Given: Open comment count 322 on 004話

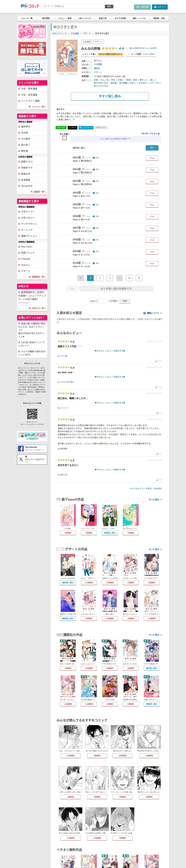Looking at the screenshot, I should click(x=96, y=193).
